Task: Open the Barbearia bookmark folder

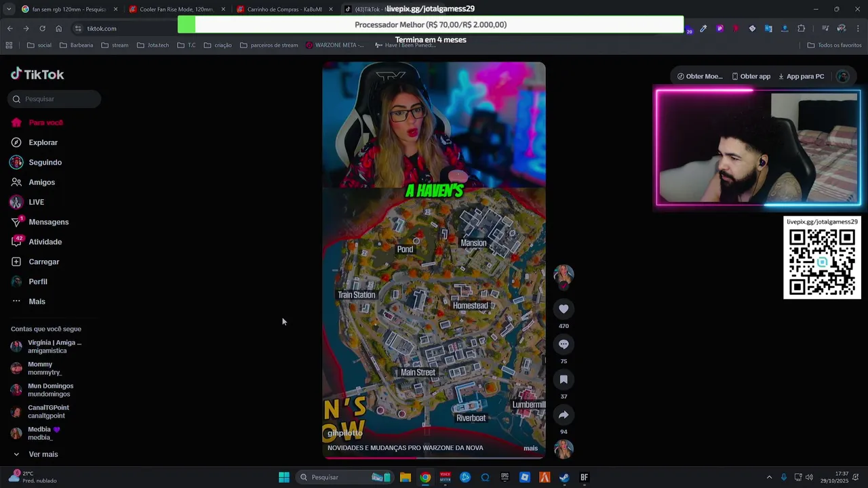Action: (x=76, y=45)
